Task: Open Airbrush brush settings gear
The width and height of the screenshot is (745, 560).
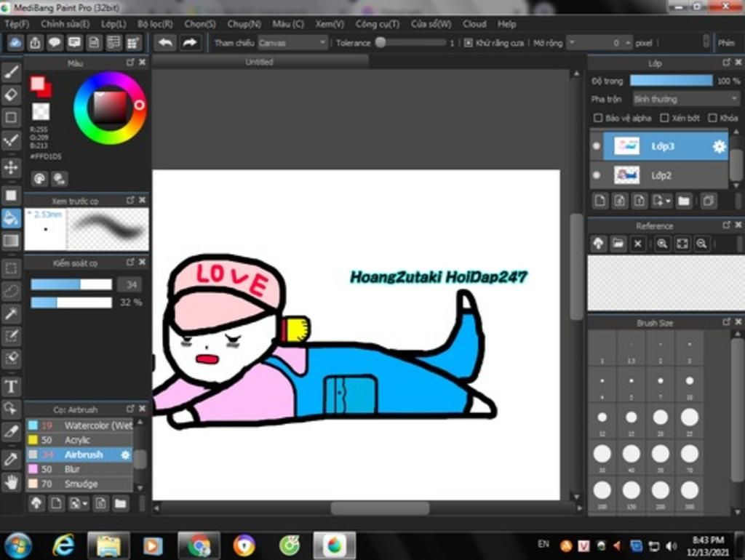Action: (125, 455)
